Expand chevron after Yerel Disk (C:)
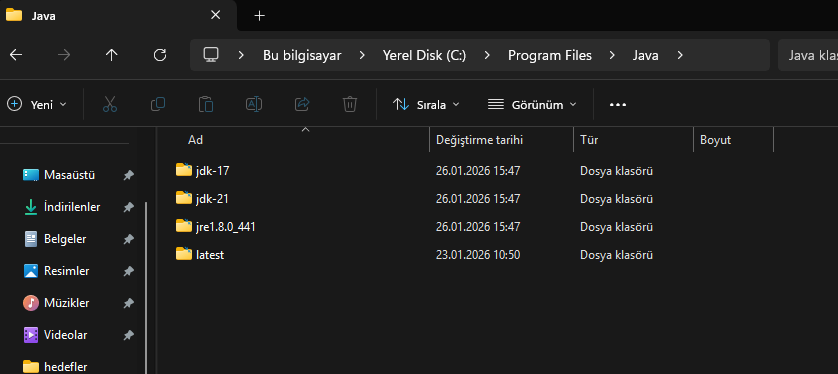838x374 pixels. click(x=487, y=55)
